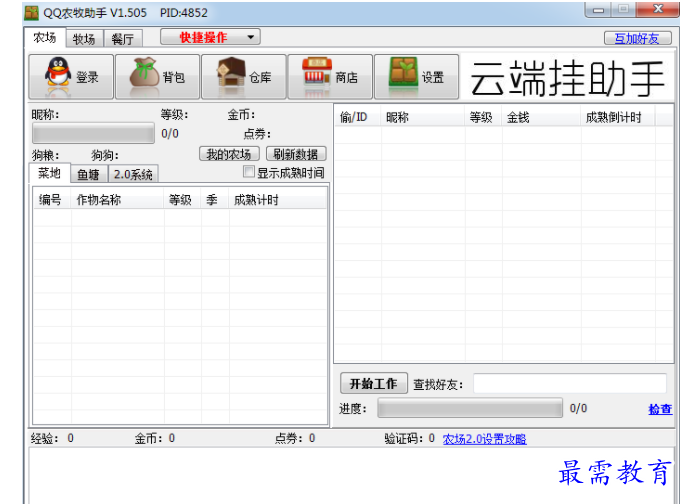Select the 菜地 tab
680x504 pixels.
[49, 173]
